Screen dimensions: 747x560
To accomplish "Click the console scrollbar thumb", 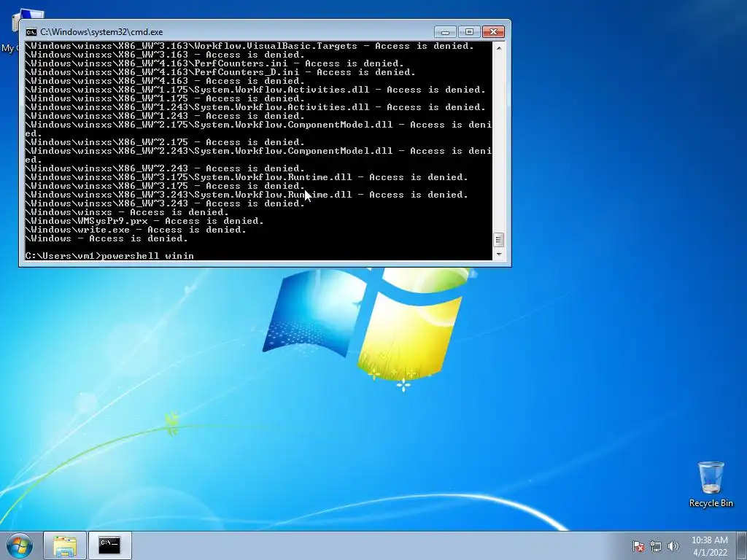I will [x=498, y=239].
